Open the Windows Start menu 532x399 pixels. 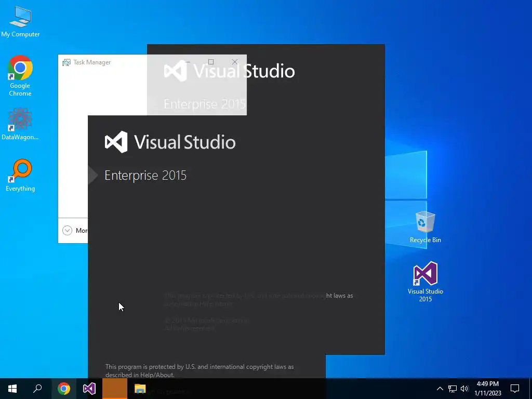click(x=12, y=389)
